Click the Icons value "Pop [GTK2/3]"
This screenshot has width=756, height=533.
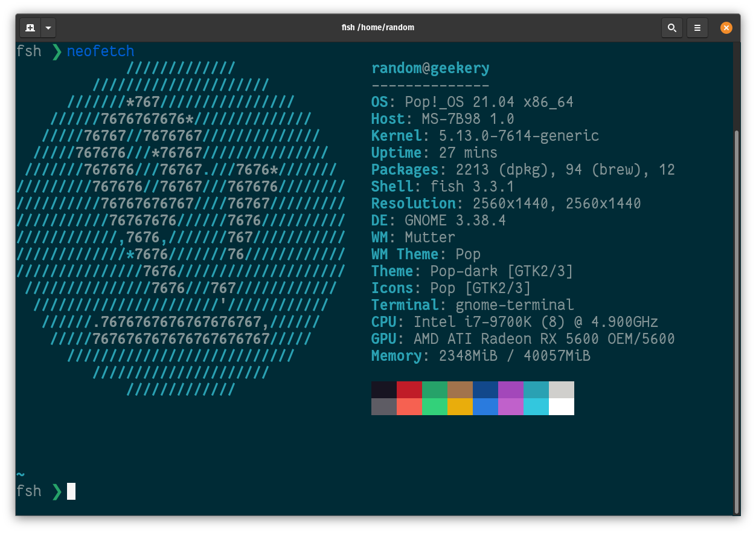(481, 288)
